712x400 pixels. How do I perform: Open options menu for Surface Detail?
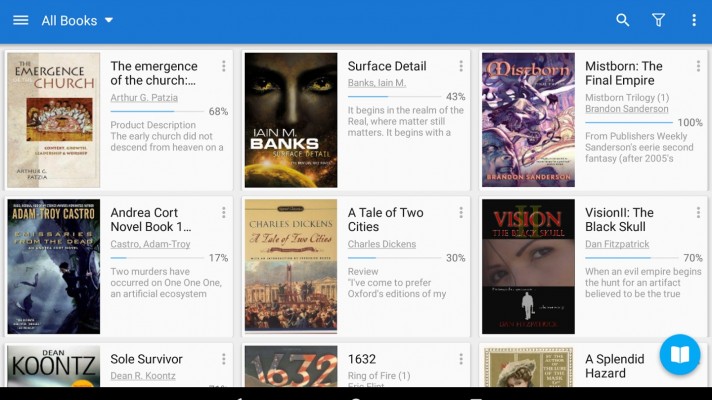click(x=461, y=67)
